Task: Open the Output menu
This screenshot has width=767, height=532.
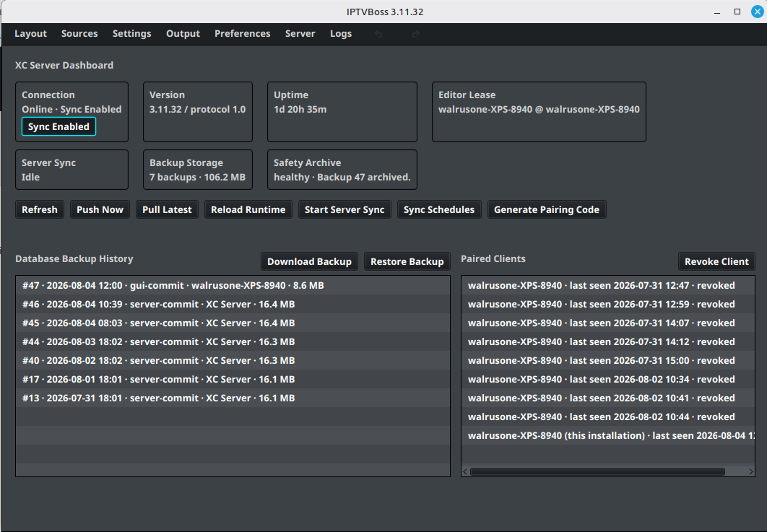Action: pos(183,34)
